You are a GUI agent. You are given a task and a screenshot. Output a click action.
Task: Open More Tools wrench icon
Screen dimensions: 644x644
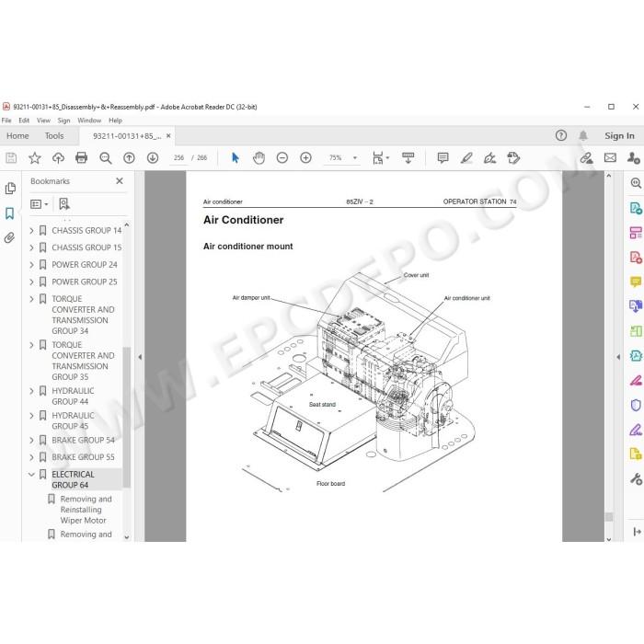(x=636, y=479)
